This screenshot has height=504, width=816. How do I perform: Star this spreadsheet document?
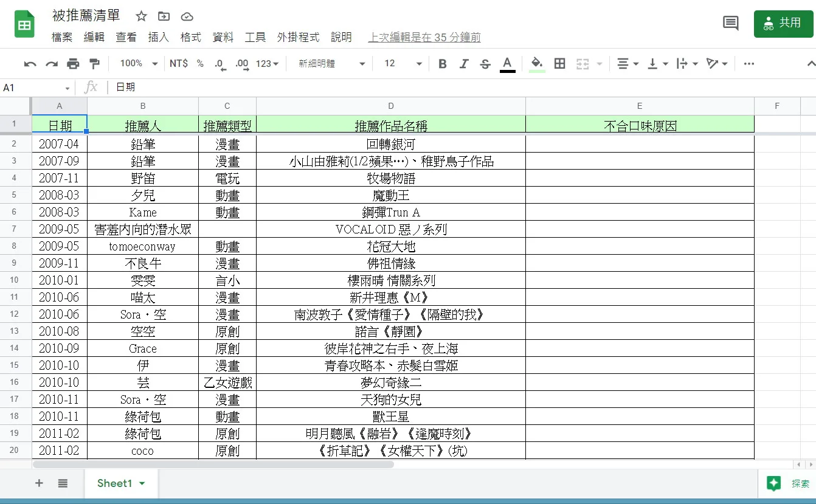[x=141, y=16]
